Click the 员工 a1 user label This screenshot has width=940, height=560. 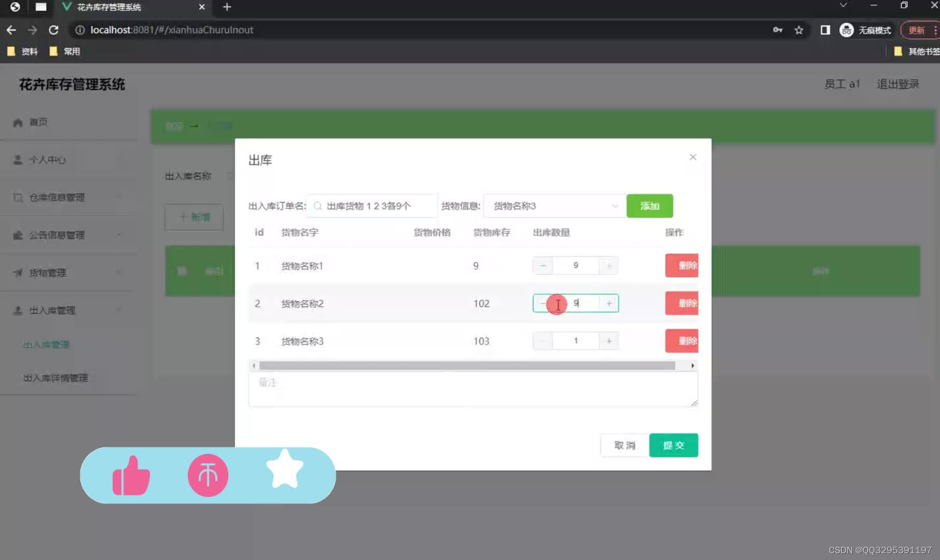coord(842,84)
